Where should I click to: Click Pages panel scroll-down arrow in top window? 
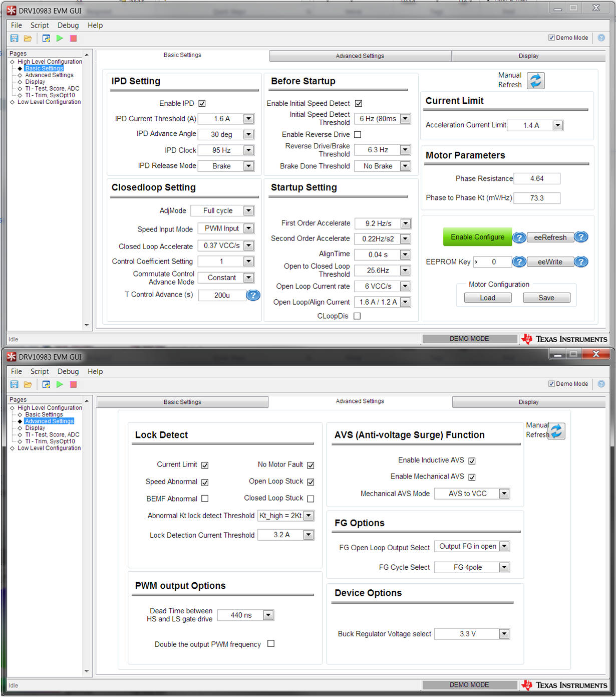[87, 325]
